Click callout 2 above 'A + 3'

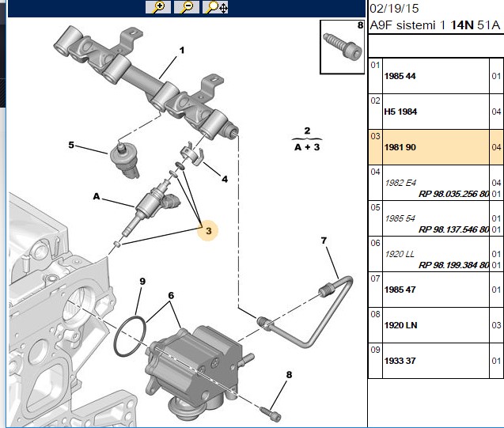[307, 131]
